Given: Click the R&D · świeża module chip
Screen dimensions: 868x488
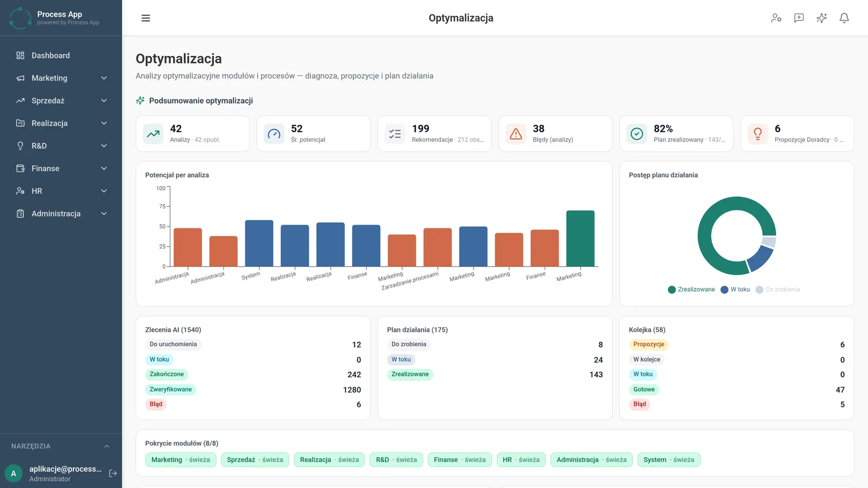Looking at the screenshot, I should click(x=397, y=460).
